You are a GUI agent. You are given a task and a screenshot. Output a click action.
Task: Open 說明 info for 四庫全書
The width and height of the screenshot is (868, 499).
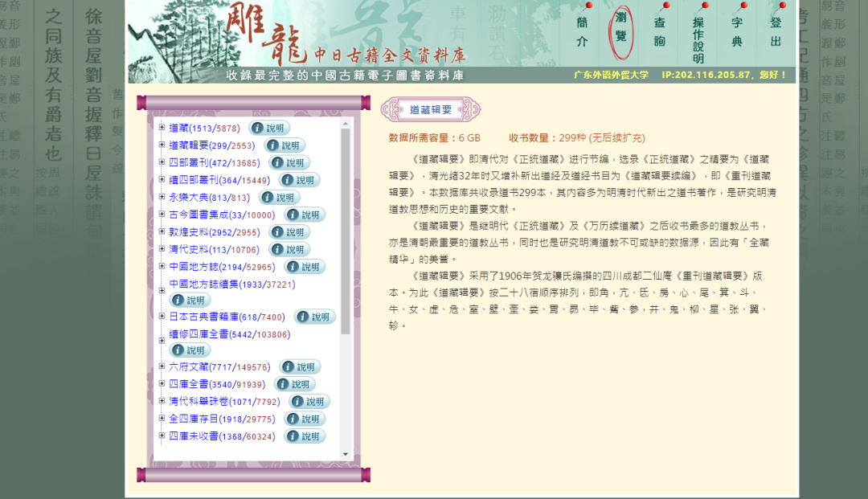(295, 385)
